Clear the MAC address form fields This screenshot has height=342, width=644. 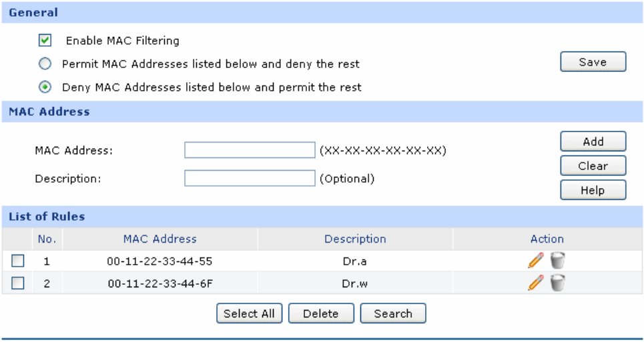click(x=593, y=166)
